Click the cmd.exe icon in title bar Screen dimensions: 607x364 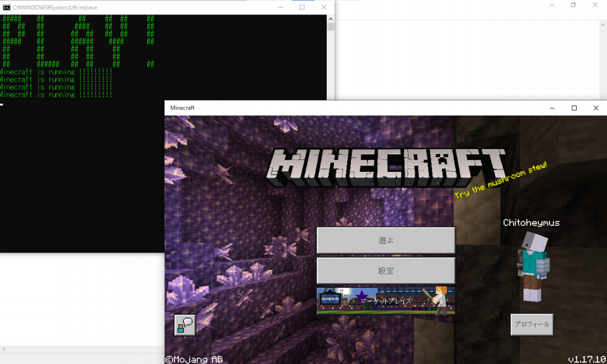point(6,8)
